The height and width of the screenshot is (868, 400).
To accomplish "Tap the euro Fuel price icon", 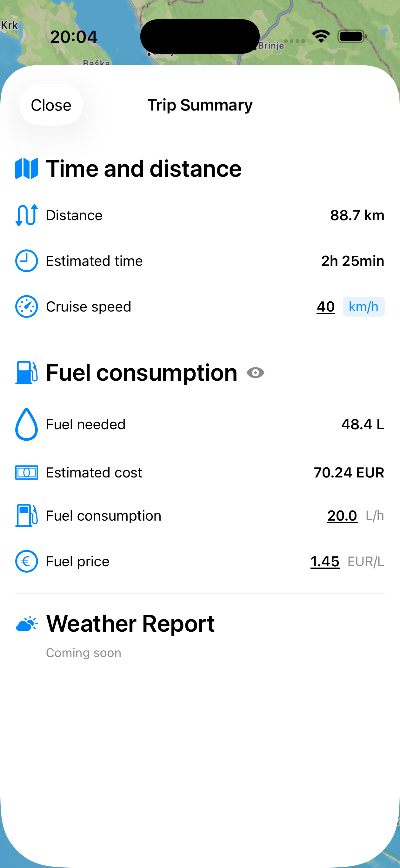I will pyautogui.click(x=26, y=561).
